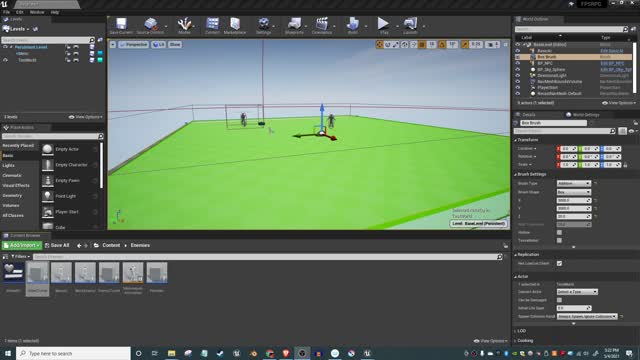Toggle visibility of BP_NPC actor
Screen dimensions: 640x360
(518, 63)
